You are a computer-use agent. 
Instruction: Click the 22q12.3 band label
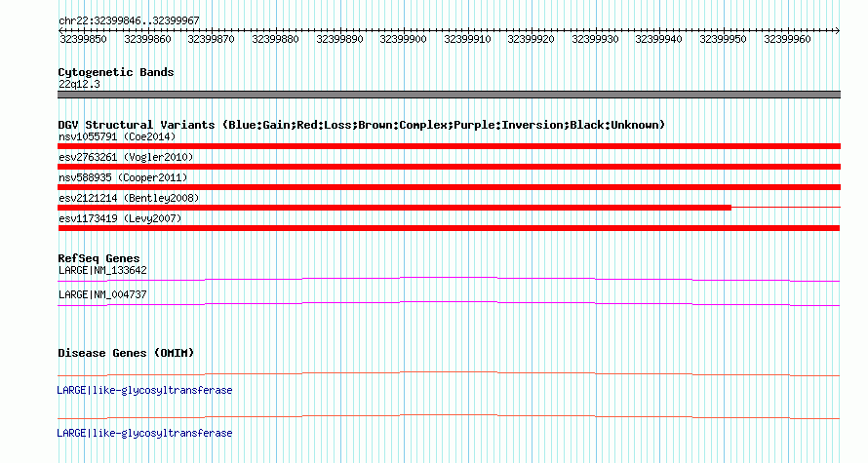(x=79, y=84)
